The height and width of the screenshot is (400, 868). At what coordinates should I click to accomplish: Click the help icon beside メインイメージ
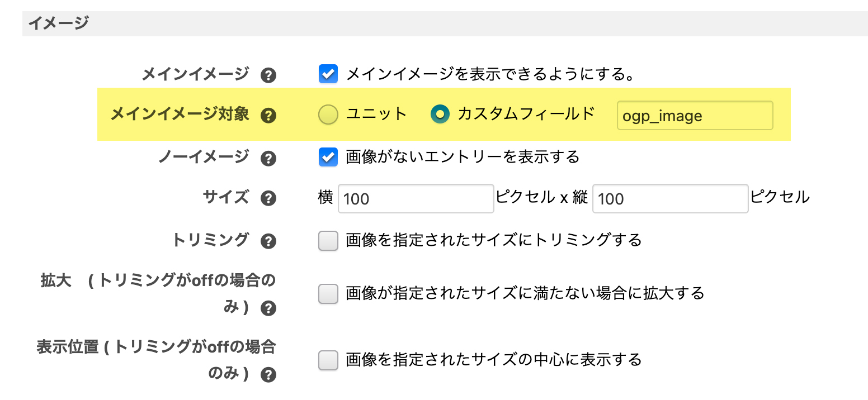[x=268, y=75]
